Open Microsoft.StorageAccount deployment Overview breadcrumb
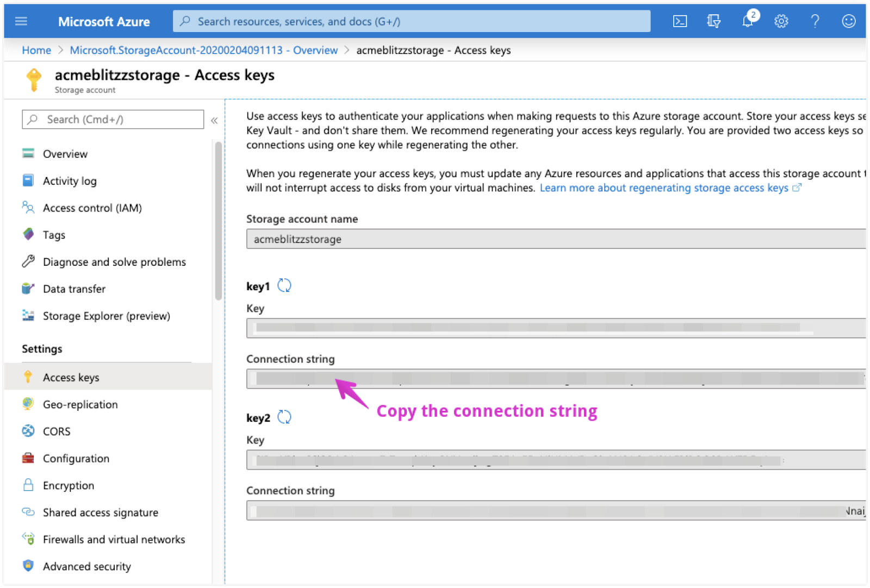 pyautogui.click(x=204, y=50)
